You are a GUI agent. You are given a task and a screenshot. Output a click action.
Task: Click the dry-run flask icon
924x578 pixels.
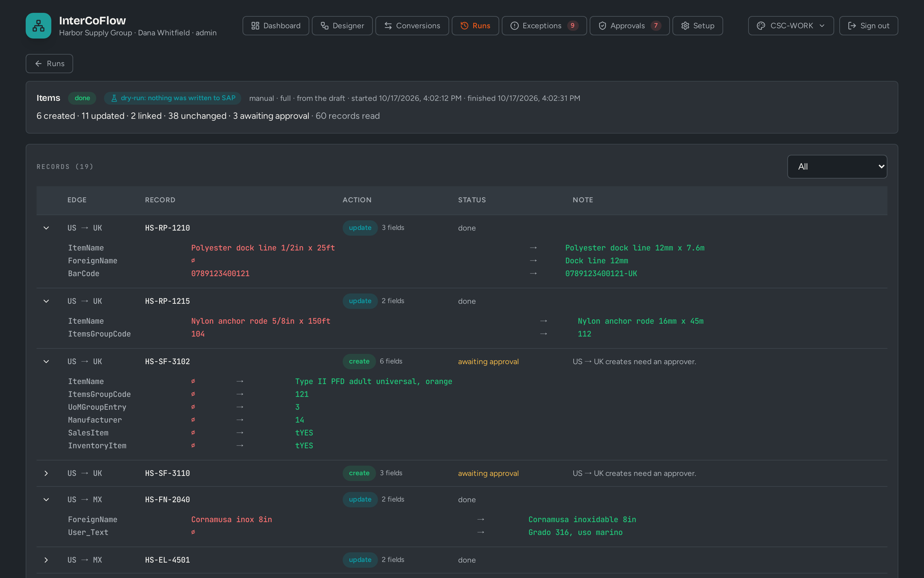[x=114, y=98]
